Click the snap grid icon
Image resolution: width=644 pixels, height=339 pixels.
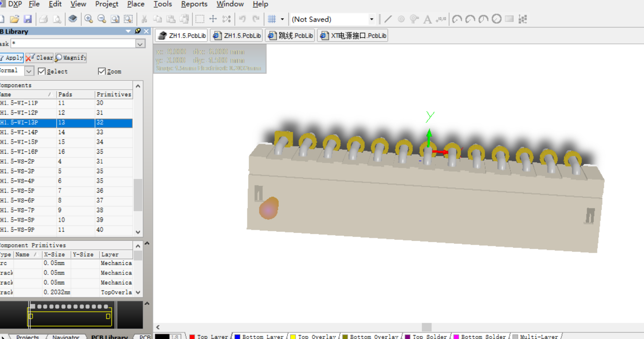pyautogui.click(x=272, y=19)
